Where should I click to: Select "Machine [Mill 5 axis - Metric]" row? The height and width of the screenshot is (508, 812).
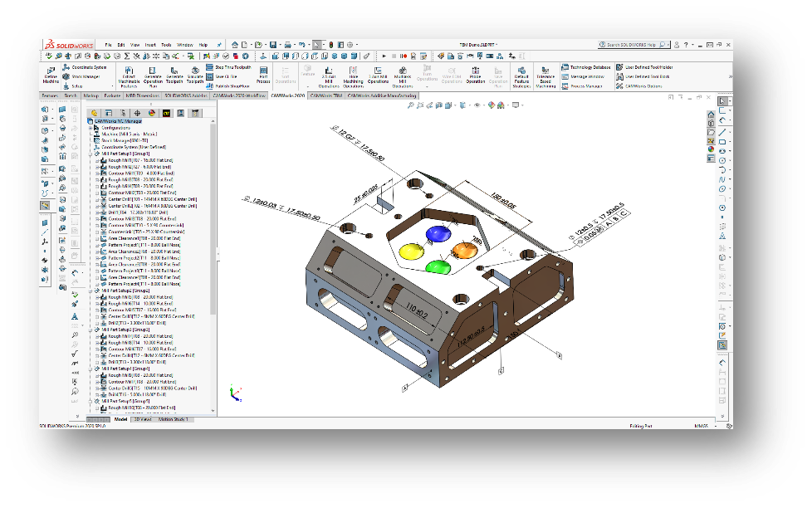(126, 134)
